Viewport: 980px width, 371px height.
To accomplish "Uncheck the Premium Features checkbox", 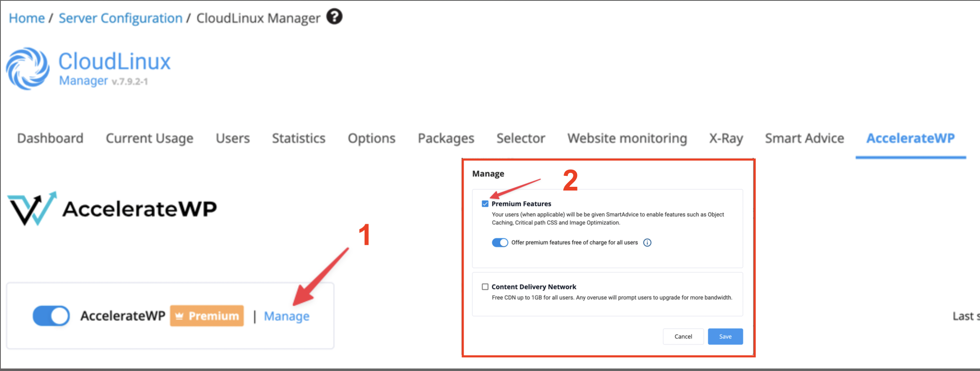I will 485,204.
